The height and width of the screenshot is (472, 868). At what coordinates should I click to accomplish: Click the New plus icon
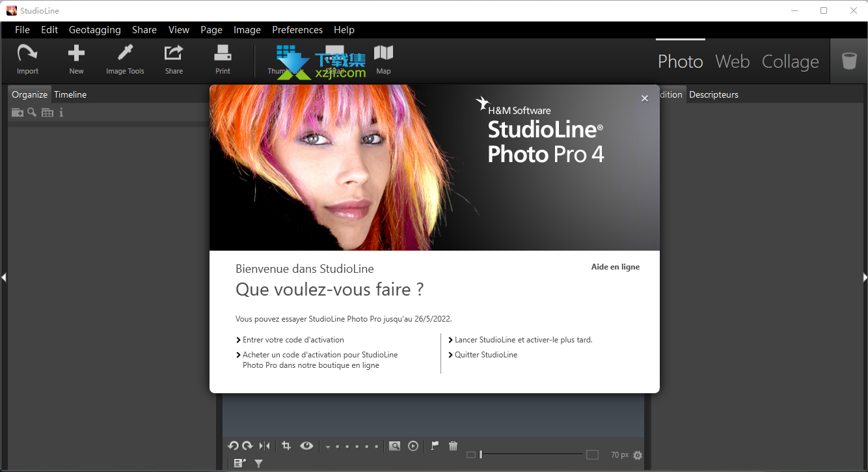pyautogui.click(x=76, y=53)
